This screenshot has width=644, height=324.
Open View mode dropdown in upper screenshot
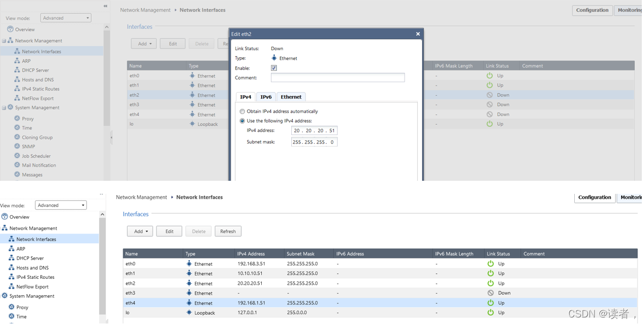tap(66, 17)
